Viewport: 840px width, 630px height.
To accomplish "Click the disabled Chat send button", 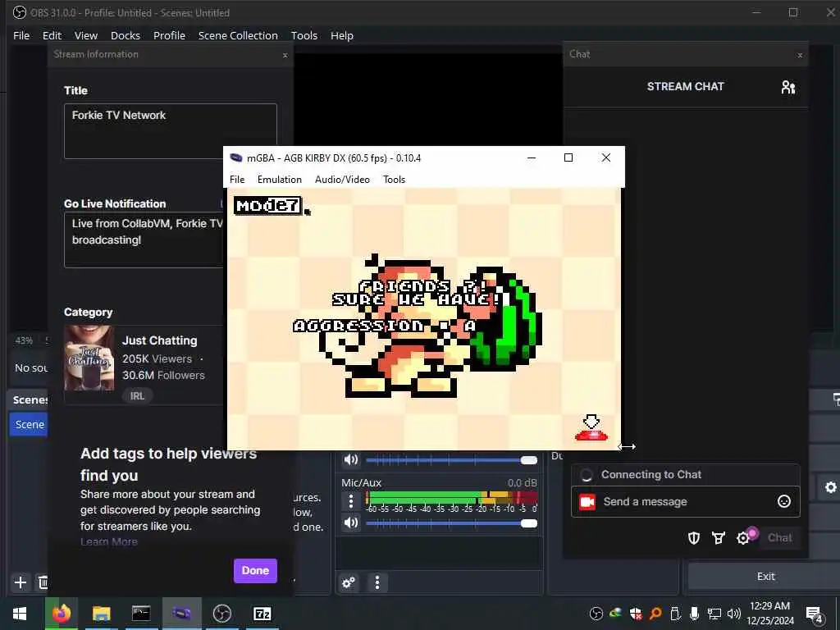I will pyautogui.click(x=779, y=538).
